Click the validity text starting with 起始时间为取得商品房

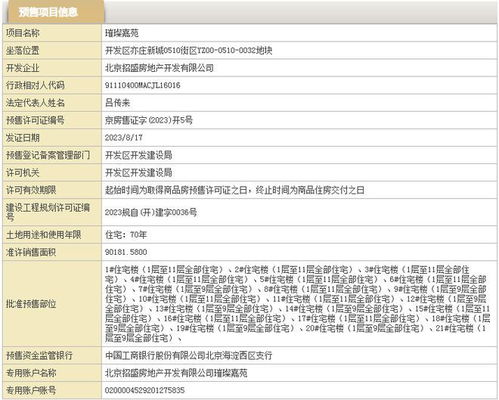[235, 190]
